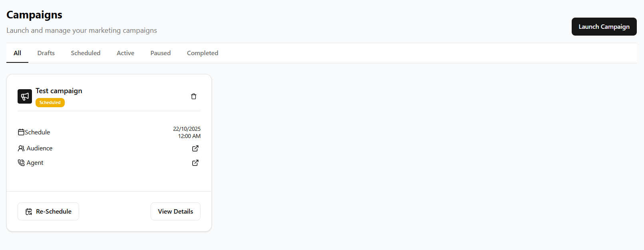The width and height of the screenshot is (644, 250).
Task: Switch to the All tab
Action: coord(17,53)
